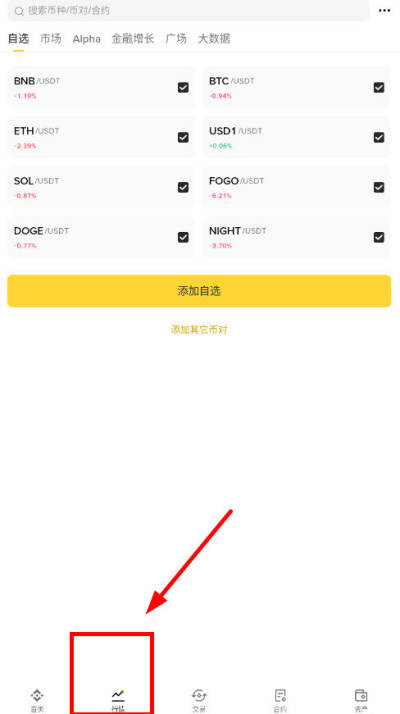
Task: Open the three-dot more menu
Action: point(385,10)
